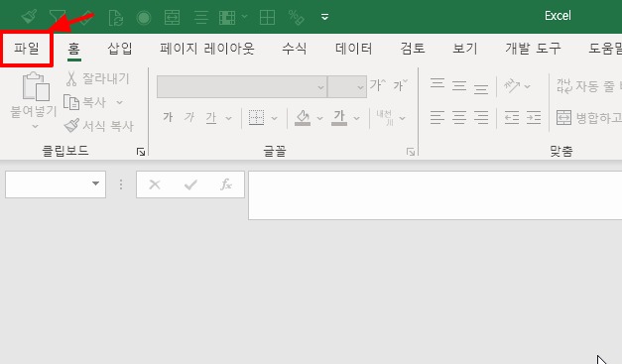Screen dimensions: 622x364
Task: Open the 보기 tab
Action: pyautogui.click(x=465, y=49)
